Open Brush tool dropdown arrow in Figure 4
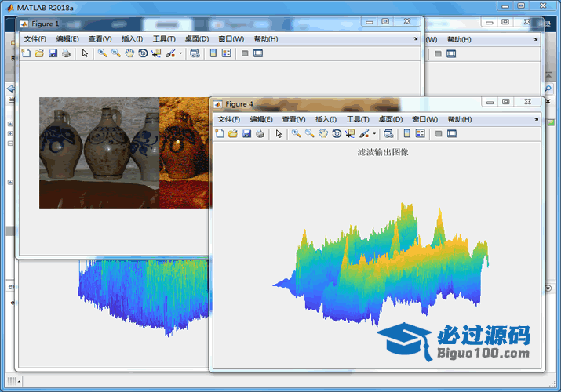 [x=374, y=134]
